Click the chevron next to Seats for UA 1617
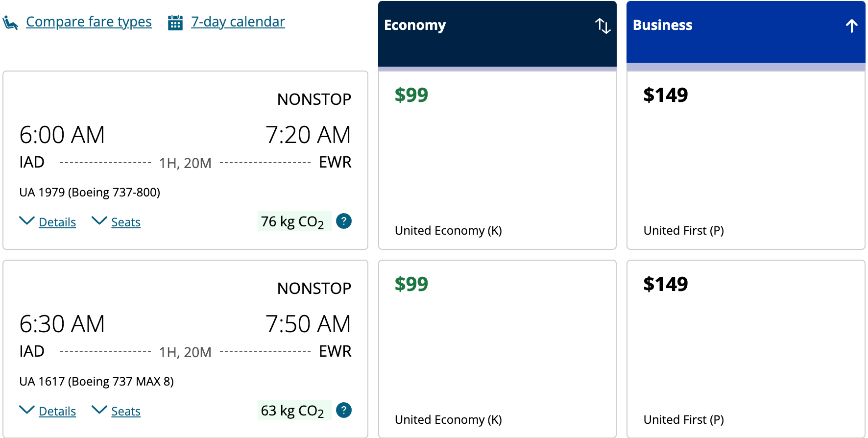The height and width of the screenshot is (438, 868). (x=100, y=410)
